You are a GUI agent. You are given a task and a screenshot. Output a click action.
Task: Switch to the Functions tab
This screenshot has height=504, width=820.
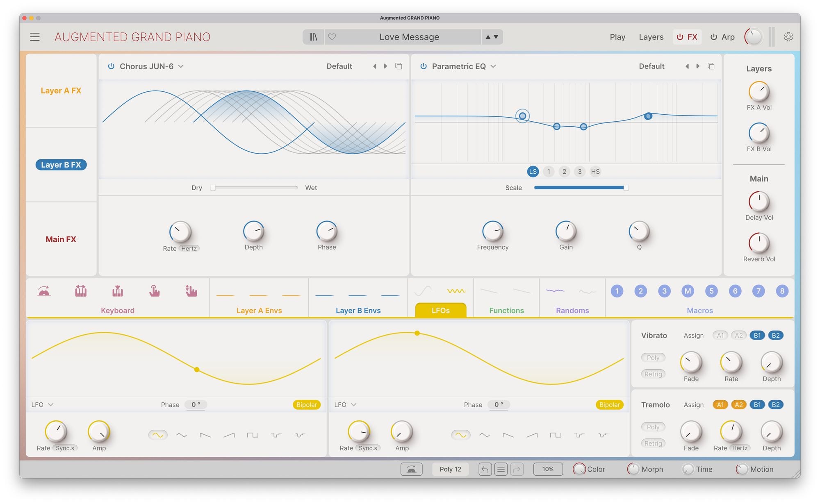coord(506,310)
